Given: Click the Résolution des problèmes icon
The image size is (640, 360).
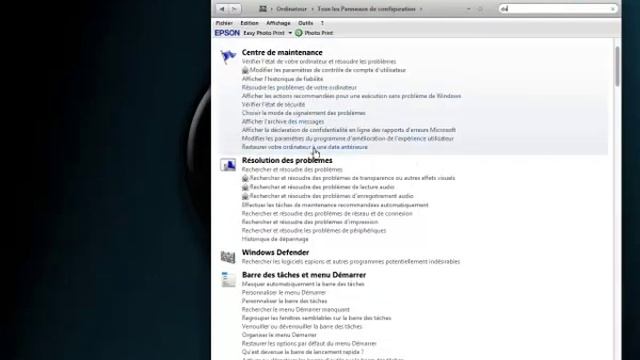Looking at the screenshot, I should point(228,165).
